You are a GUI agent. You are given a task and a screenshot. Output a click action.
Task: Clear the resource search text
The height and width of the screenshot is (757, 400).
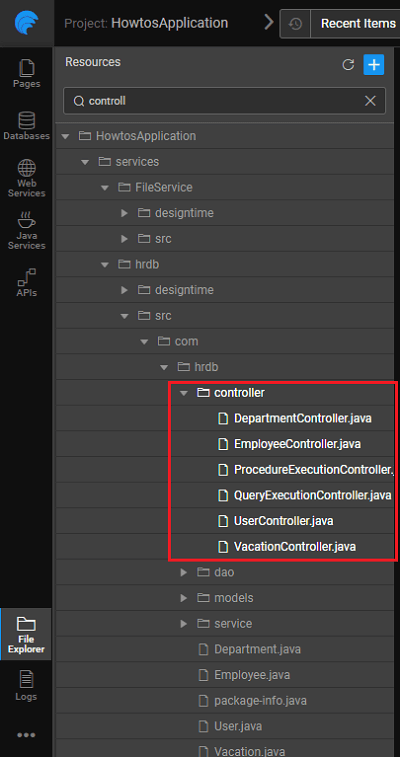pyautogui.click(x=370, y=100)
